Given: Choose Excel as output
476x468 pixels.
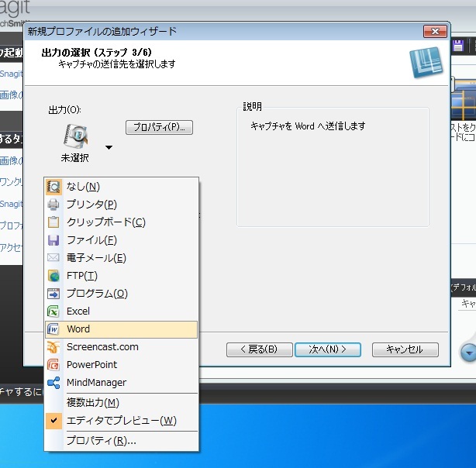Looking at the screenshot, I should coord(122,311).
